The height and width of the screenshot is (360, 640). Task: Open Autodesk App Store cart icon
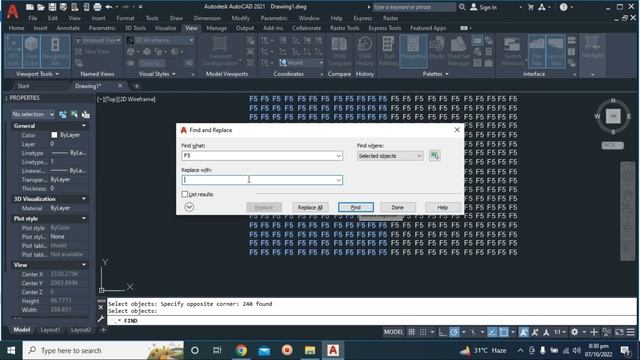(531, 7)
